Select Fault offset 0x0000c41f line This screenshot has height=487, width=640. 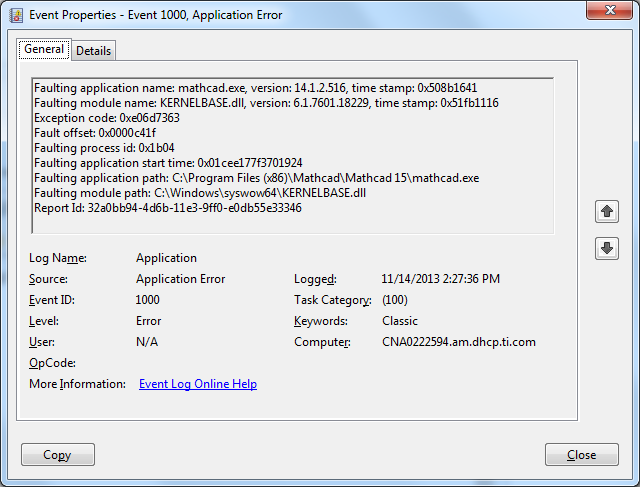coord(95,133)
